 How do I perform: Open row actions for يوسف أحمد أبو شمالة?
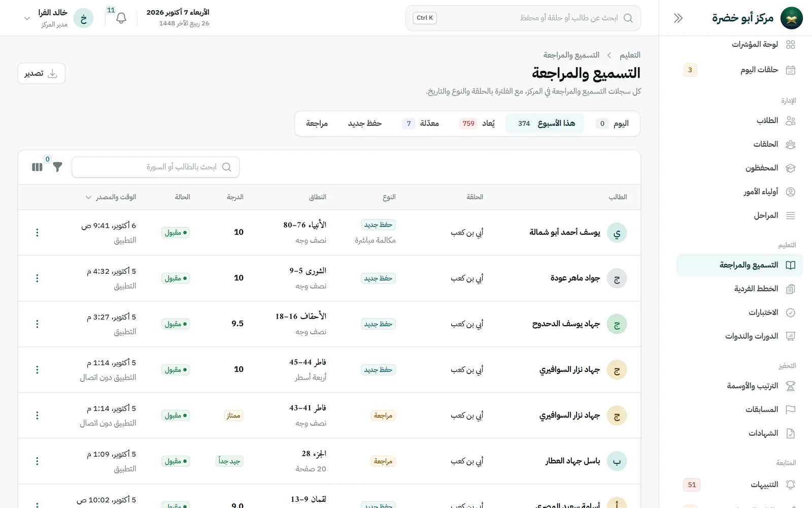point(37,233)
